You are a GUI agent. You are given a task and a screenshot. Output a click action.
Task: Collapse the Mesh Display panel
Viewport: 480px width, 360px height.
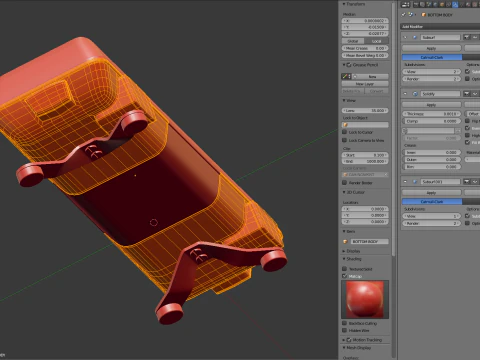point(344,348)
